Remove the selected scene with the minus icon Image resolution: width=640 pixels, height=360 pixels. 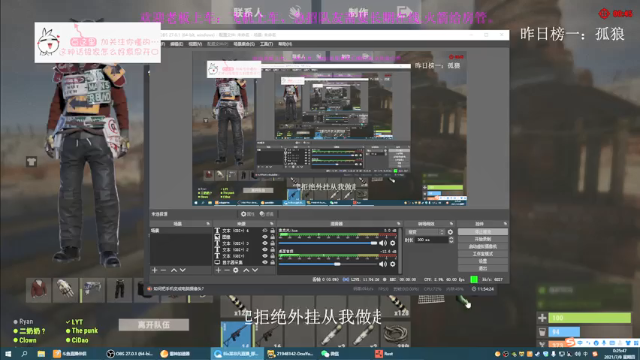coord(163,270)
